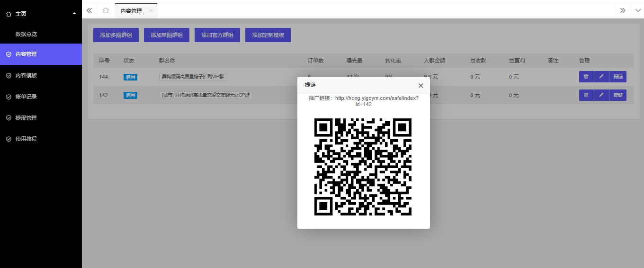
Task: Click the 添加官方群组 button
Action: (x=217, y=35)
